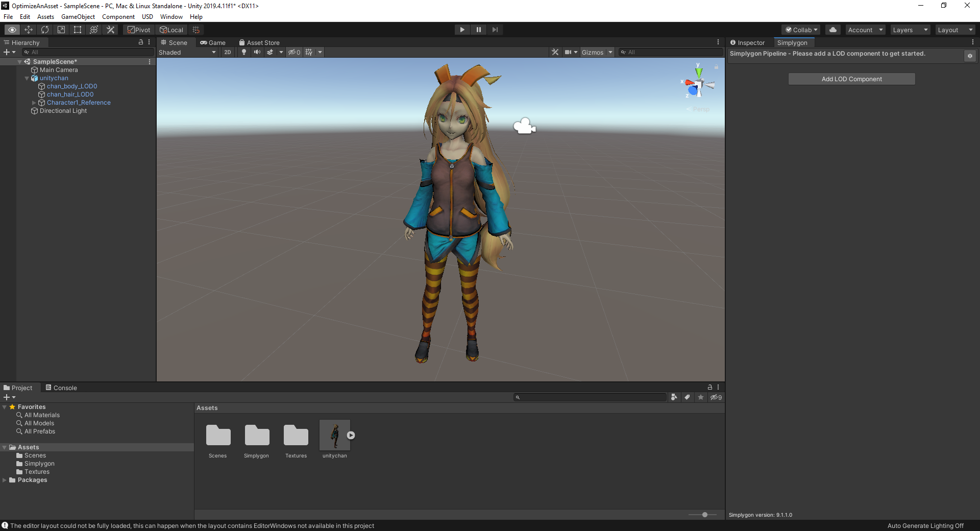The height and width of the screenshot is (531, 980).
Task: Toggle scene lighting bulb
Action: coord(244,52)
